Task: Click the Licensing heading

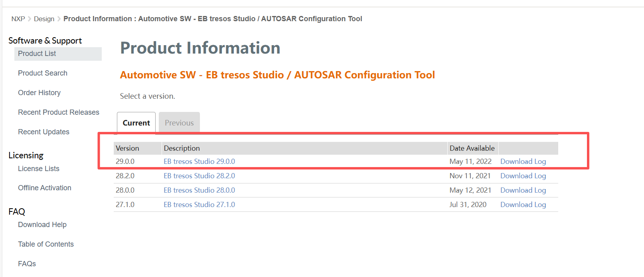Action: [26, 155]
